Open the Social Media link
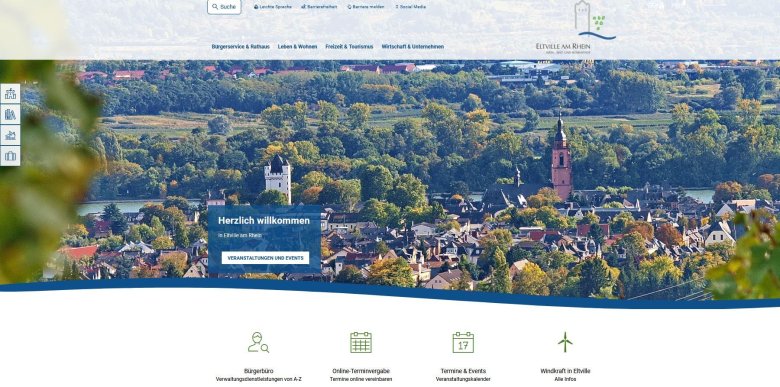780x387 pixels. click(410, 7)
